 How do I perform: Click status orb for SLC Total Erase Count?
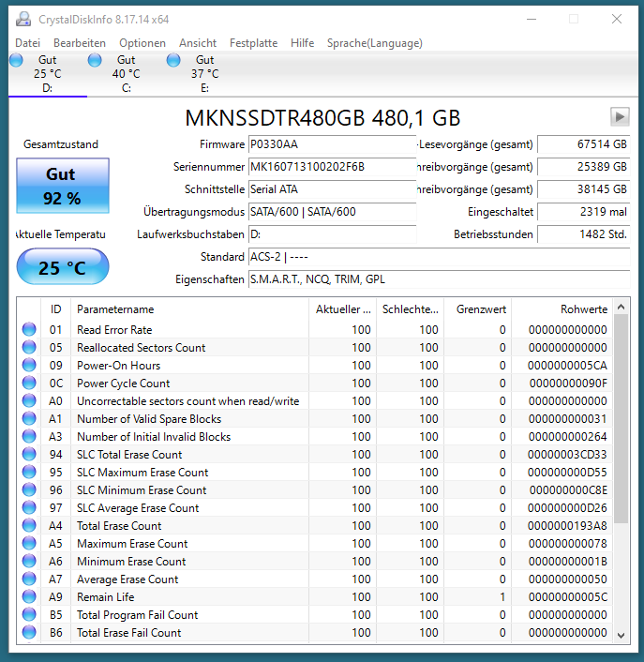29,454
